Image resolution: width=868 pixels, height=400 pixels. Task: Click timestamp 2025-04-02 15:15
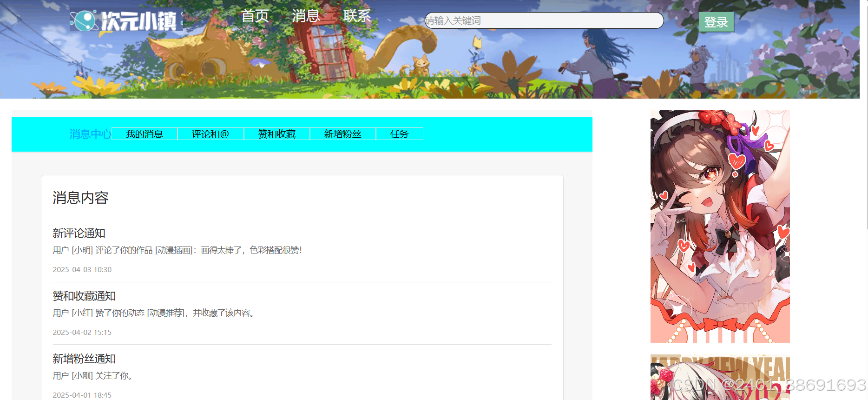[x=82, y=333]
